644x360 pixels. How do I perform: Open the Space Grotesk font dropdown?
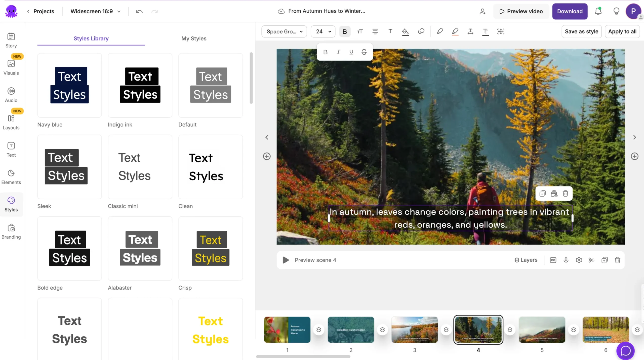pyautogui.click(x=284, y=31)
